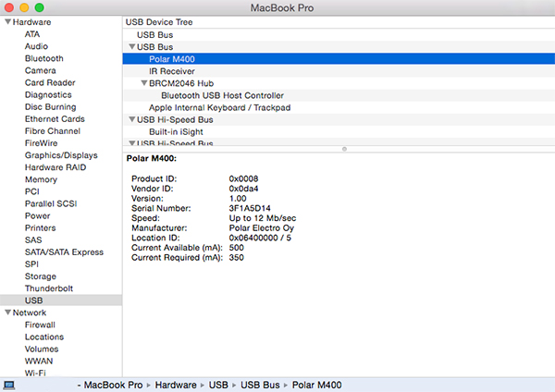
Task: Select Apple Internal Keyboard / Trackpad
Action: pyautogui.click(x=339, y=107)
